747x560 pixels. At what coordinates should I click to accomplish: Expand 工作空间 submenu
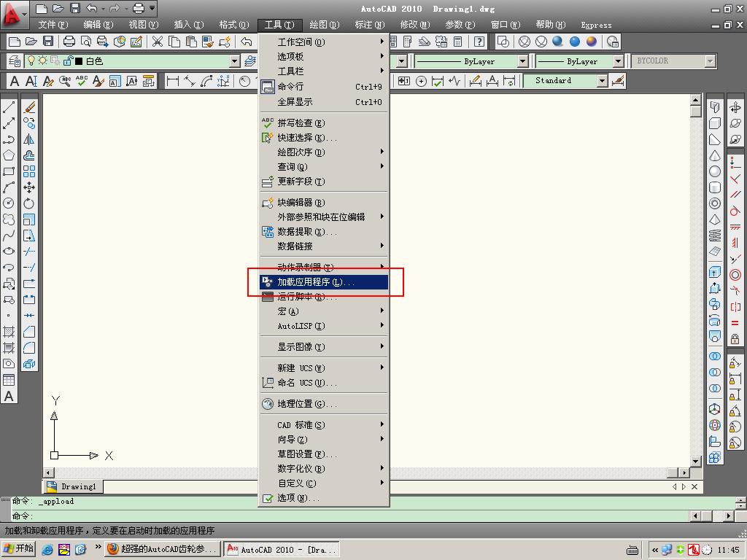(324, 42)
